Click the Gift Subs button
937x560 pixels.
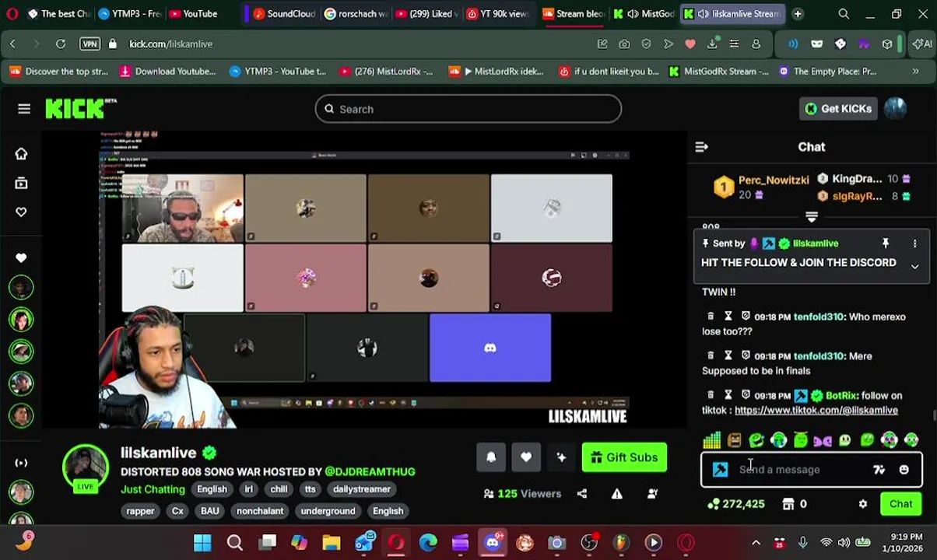(x=624, y=457)
